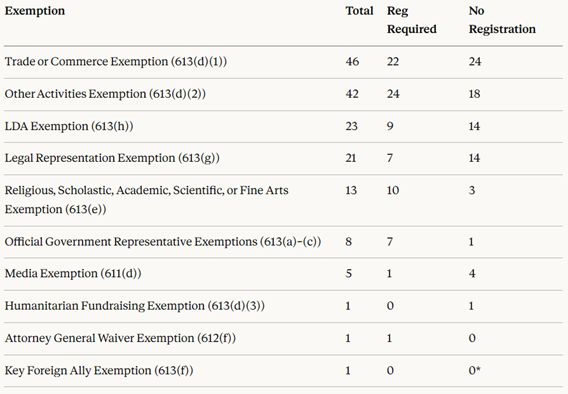The height and width of the screenshot is (394, 568).
Task: Click the Reg Required column header
Action: pos(412,20)
